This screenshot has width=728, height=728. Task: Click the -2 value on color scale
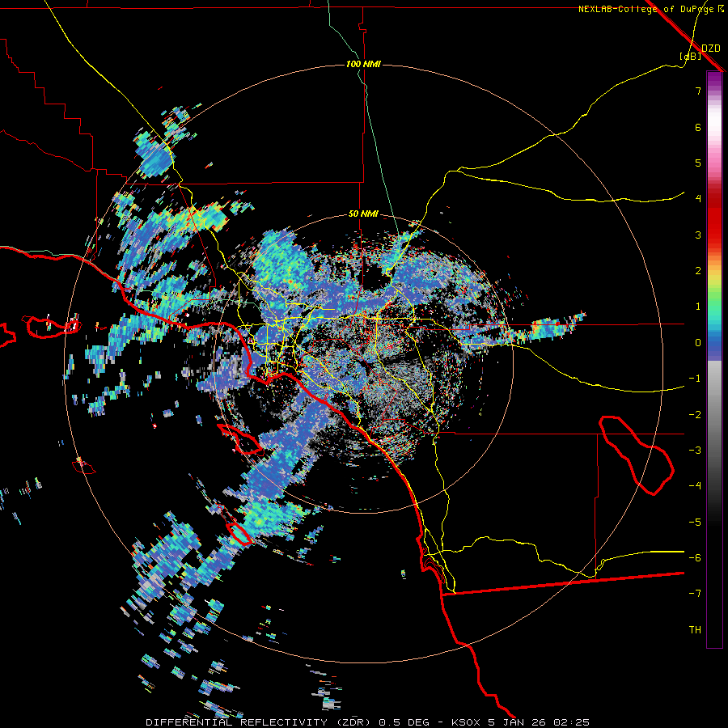click(x=695, y=414)
